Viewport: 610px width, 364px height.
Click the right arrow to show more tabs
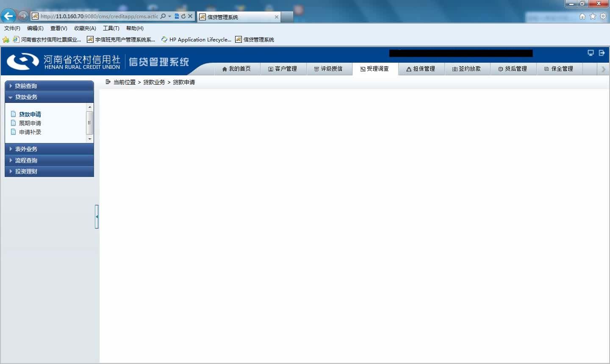point(604,69)
